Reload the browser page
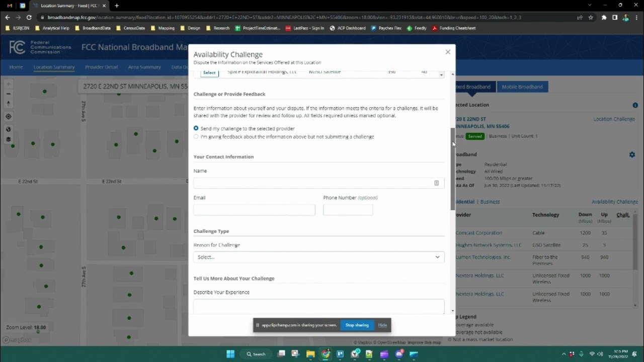This screenshot has width=644, height=362. 29,17
